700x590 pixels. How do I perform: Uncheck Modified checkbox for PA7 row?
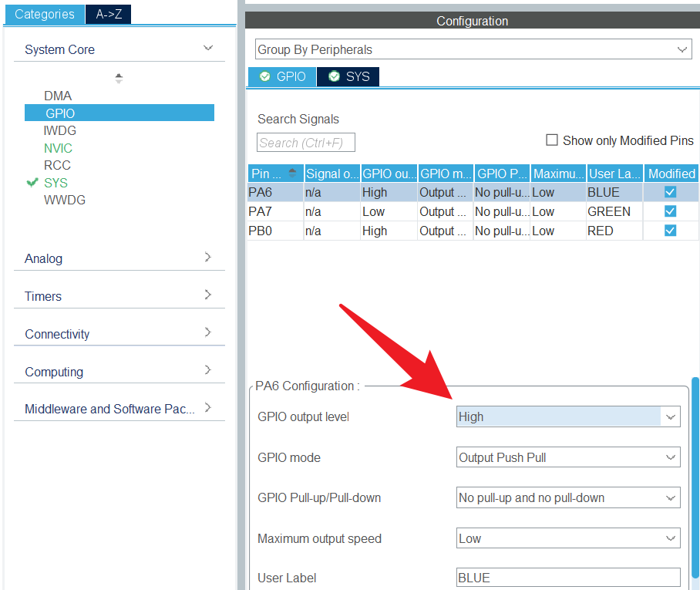pyautogui.click(x=670, y=211)
